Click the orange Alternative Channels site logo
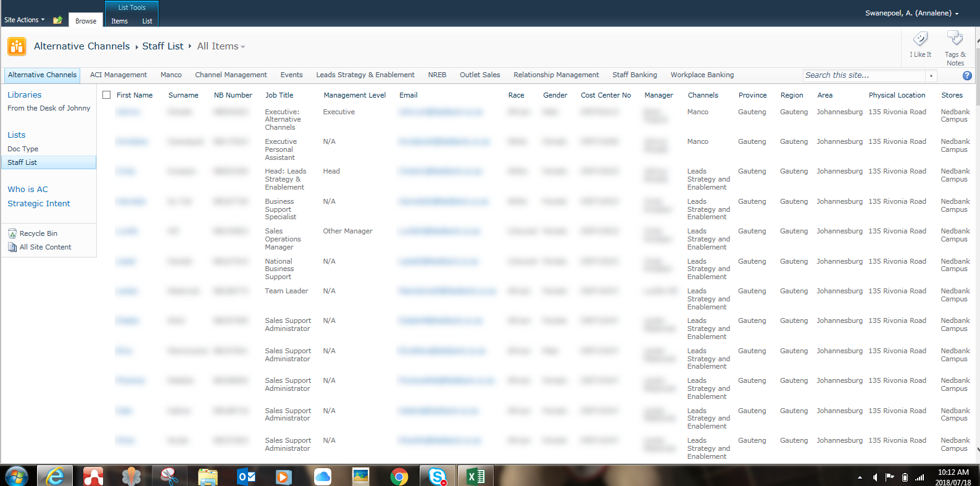980x486 pixels. point(17,46)
